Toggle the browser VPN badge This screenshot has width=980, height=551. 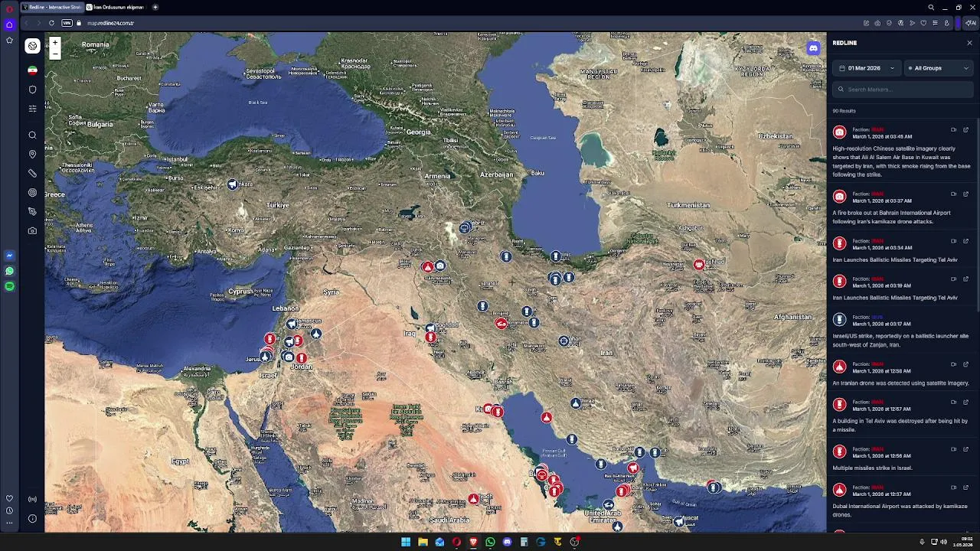67,23
